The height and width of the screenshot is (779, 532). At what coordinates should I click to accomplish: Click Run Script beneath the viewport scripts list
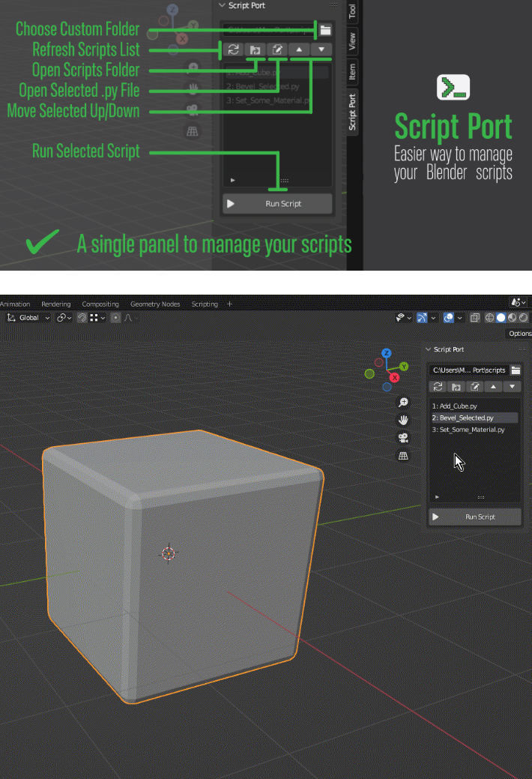point(475,517)
